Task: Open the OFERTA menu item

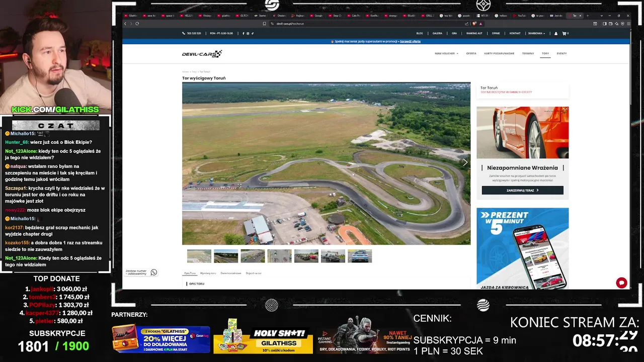Action: 471,53
